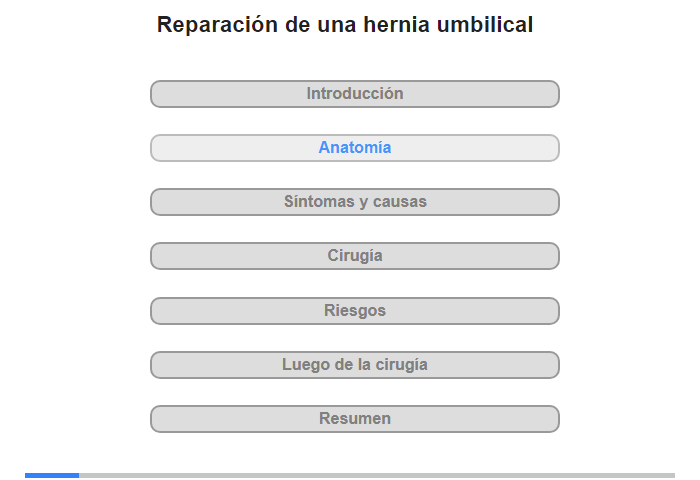
Task: Go to Síntomas y causas
Action: [x=354, y=202]
